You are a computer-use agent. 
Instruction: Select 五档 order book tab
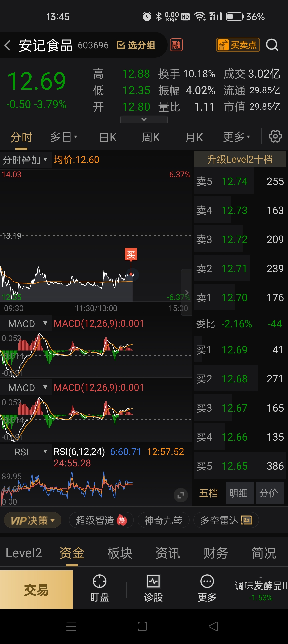208,493
